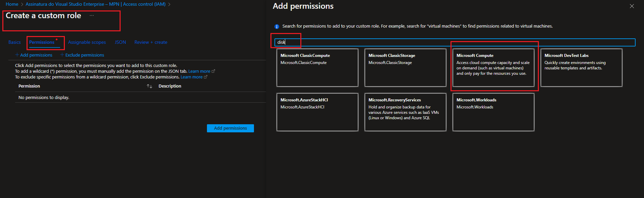Image resolution: width=644 pixels, height=198 pixels.
Task: Click the No permissions to display text
Action: 44,98
